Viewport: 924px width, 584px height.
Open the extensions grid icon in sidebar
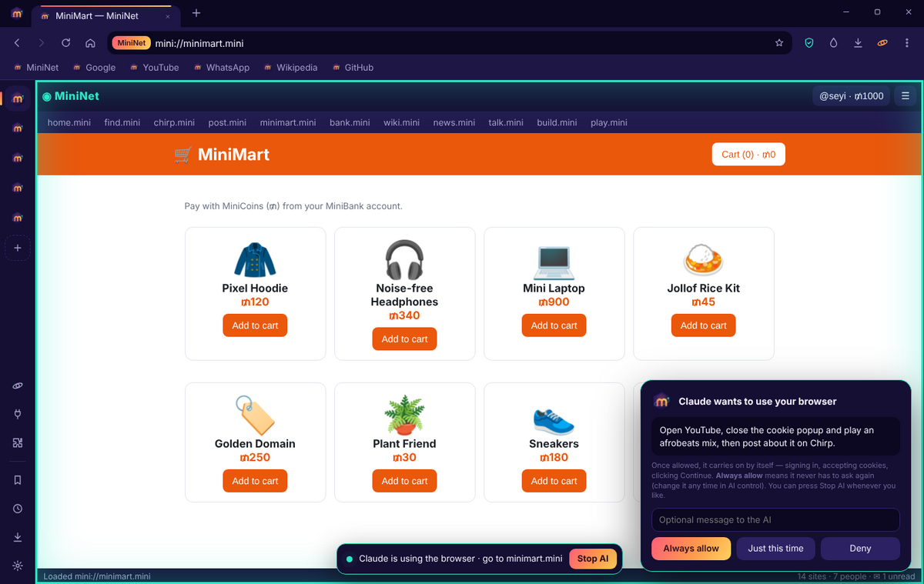pos(18,442)
